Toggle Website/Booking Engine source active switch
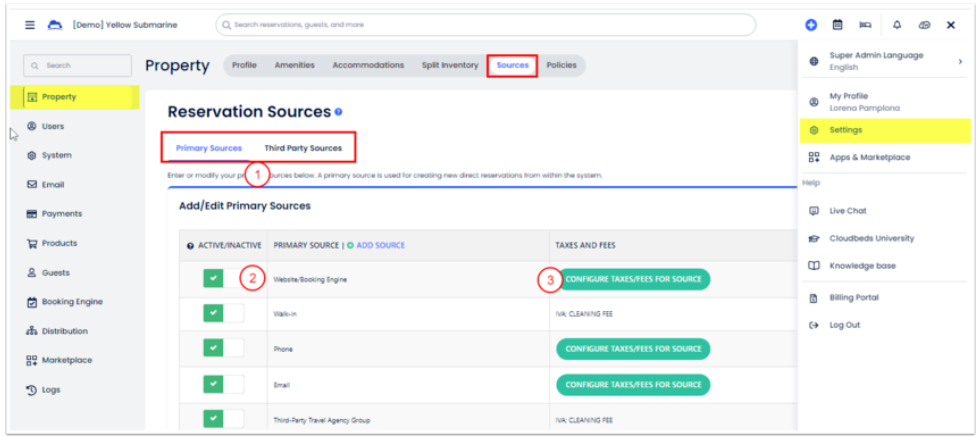 tap(223, 279)
